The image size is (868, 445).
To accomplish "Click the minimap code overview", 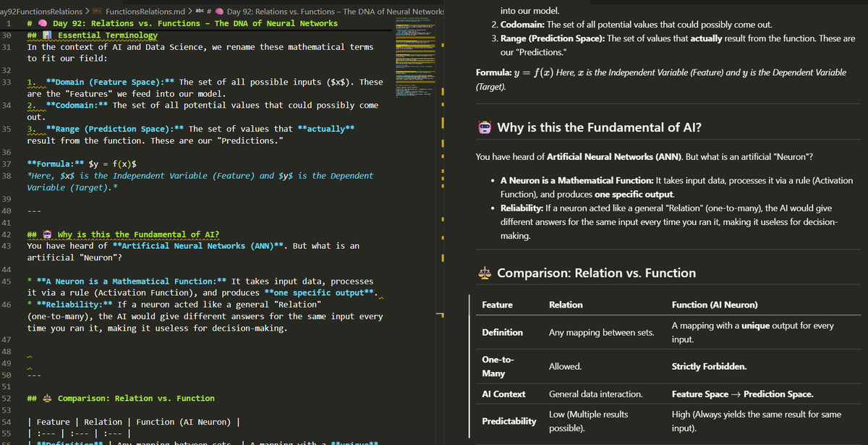I will tap(417, 58).
